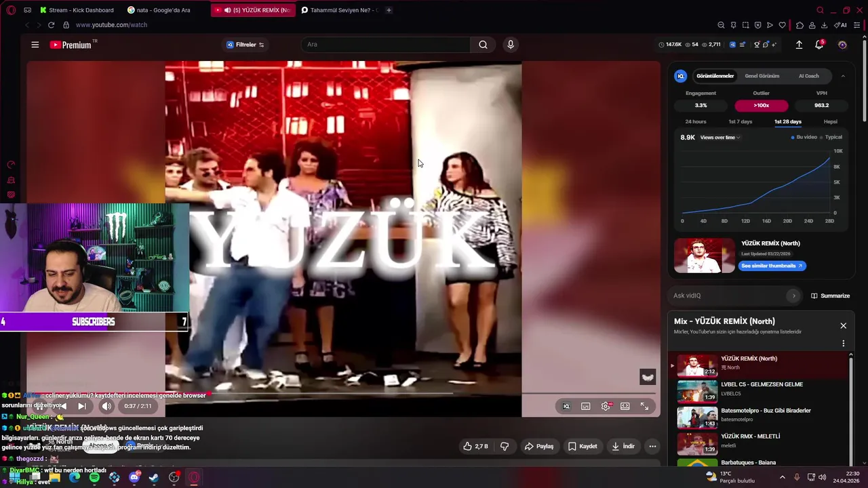
Task: Switch to the AI Coach tab
Action: [808, 76]
